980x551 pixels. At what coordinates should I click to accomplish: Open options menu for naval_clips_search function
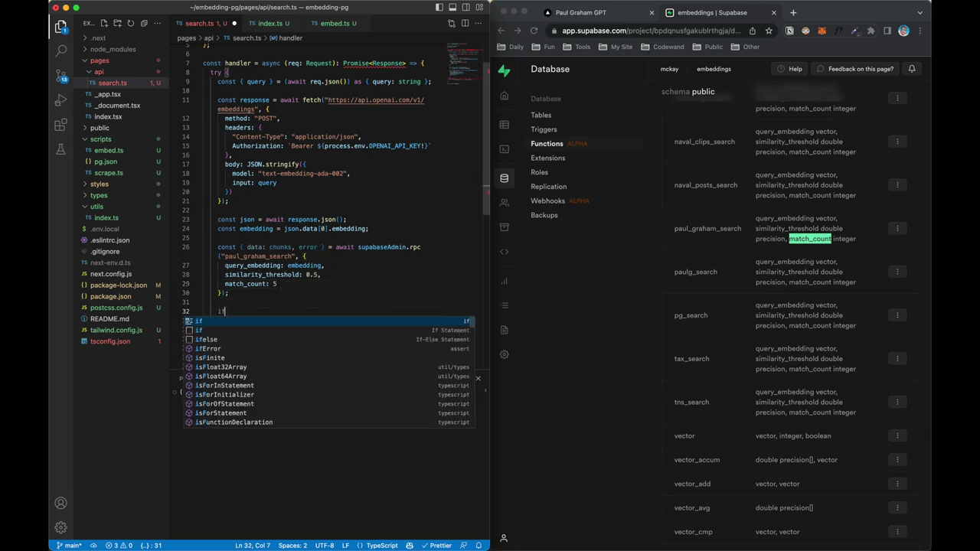(x=897, y=142)
